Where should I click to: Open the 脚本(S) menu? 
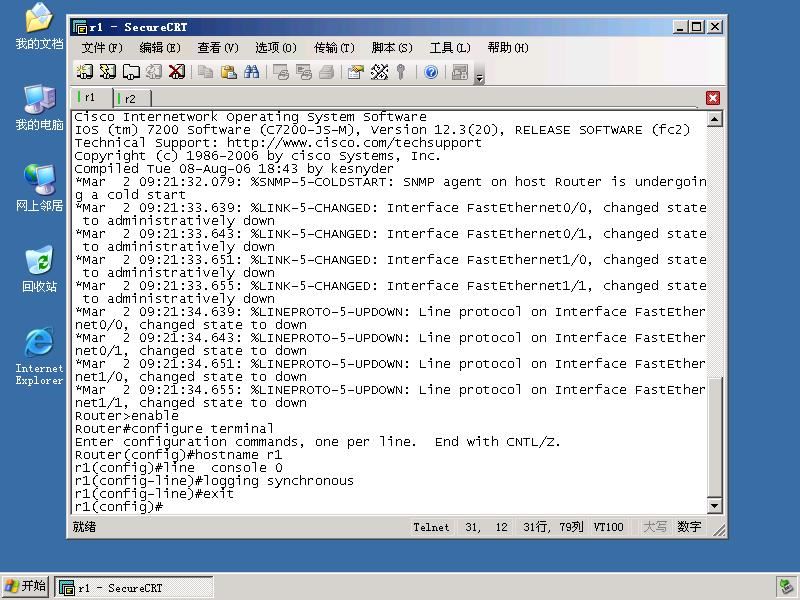click(x=392, y=48)
